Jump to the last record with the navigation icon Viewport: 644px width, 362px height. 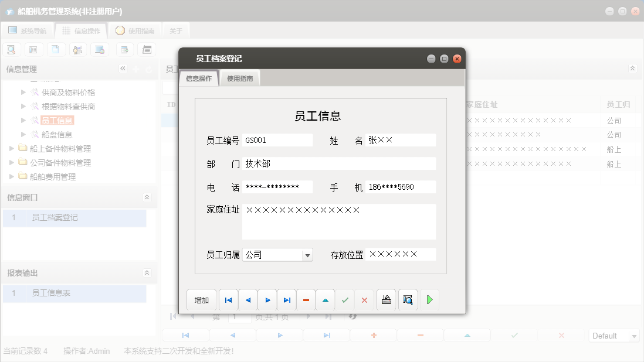(287, 300)
